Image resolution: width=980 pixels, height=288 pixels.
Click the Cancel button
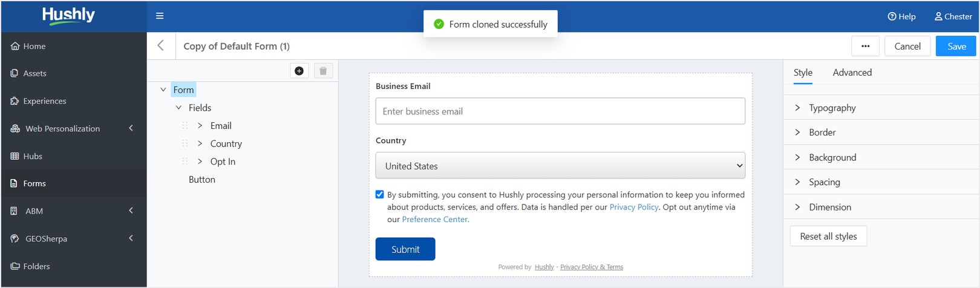point(907,46)
